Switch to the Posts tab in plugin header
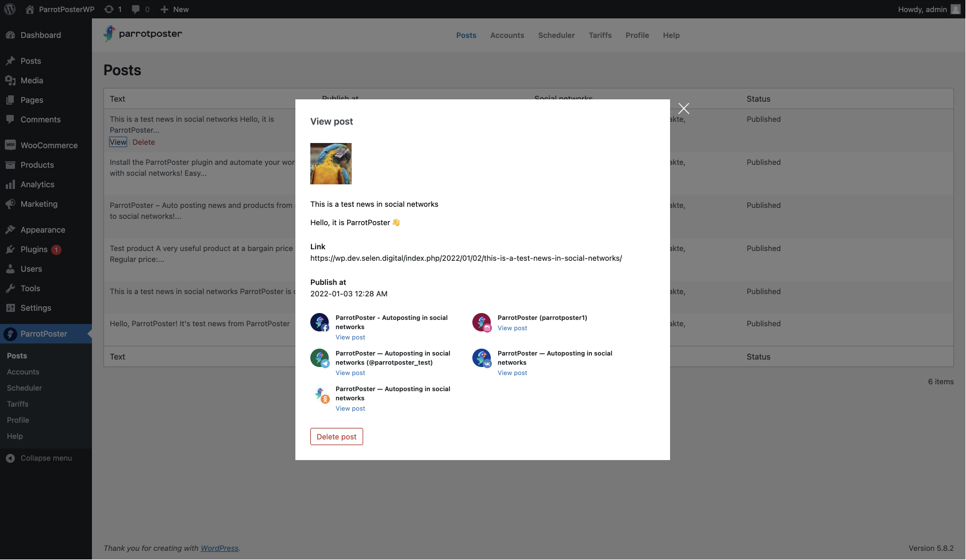Viewport: 966px width, 560px height. (466, 35)
